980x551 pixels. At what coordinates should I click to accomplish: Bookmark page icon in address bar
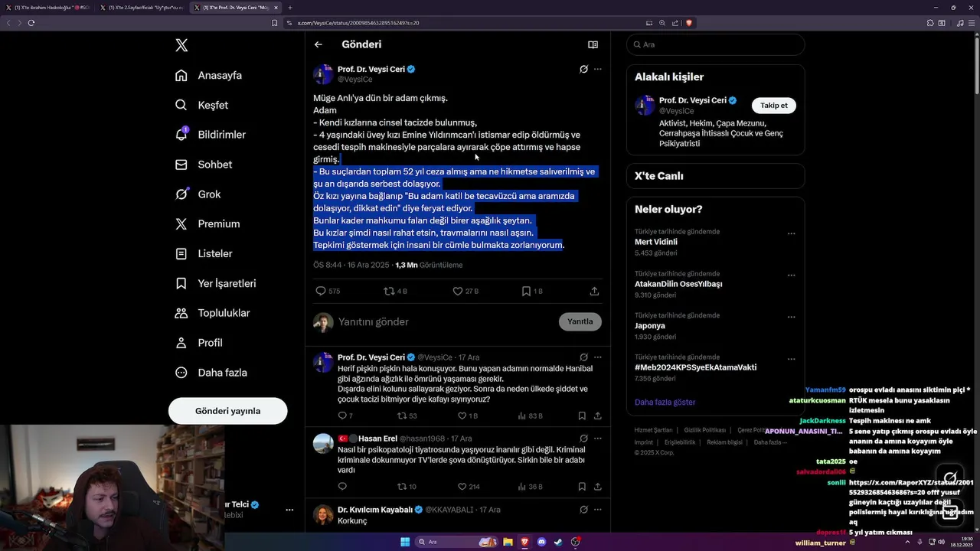[x=275, y=23]
